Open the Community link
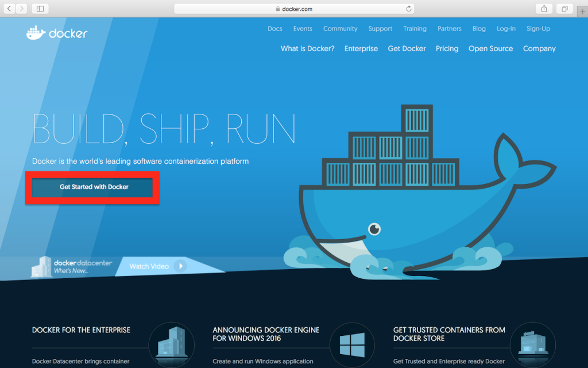 point(340,29)
